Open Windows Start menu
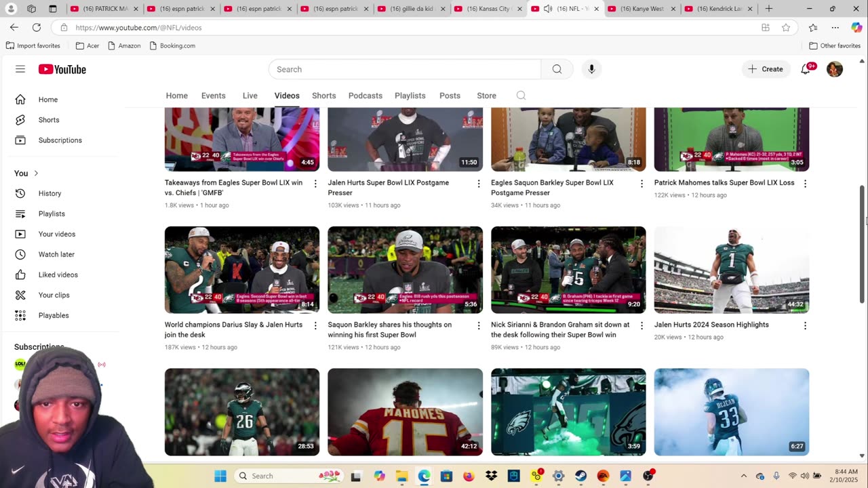Viewport: 868px width, 488px height. pyautogui.click(x=220, y=476)
